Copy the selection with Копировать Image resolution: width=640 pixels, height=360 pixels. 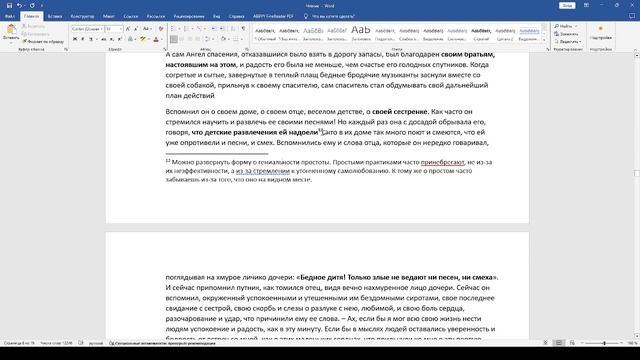pyautogui.click(x=36, y=34)
